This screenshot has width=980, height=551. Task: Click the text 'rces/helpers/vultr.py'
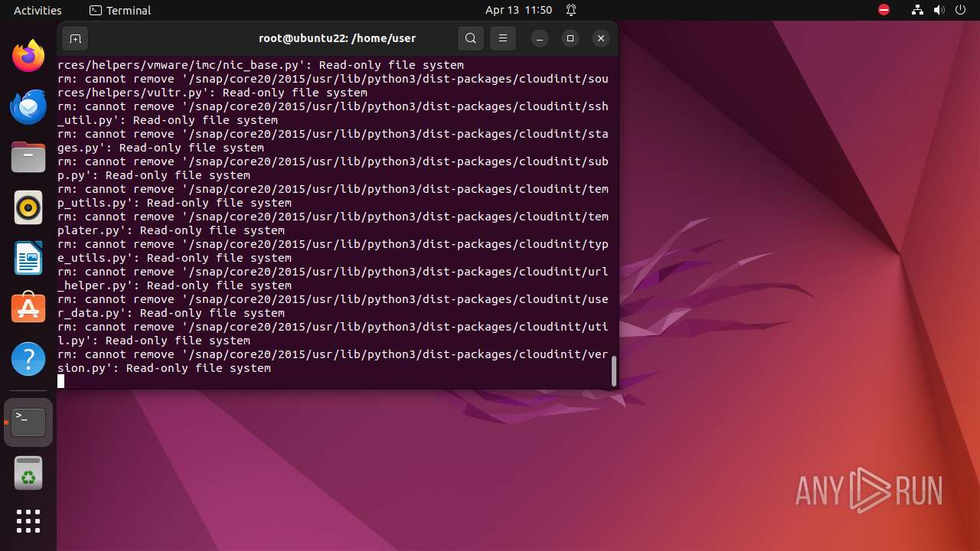coord(130,93)
